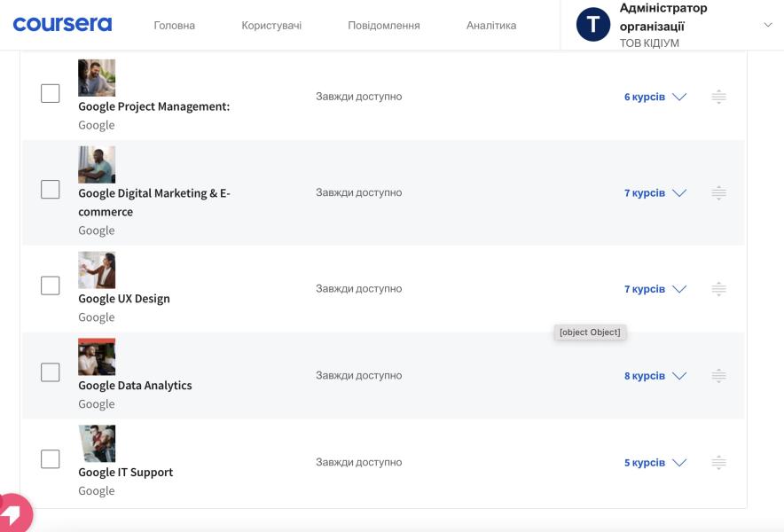784x532 pixels.
Task: Expand chevron for Google UX Design row
Action: 679,288
